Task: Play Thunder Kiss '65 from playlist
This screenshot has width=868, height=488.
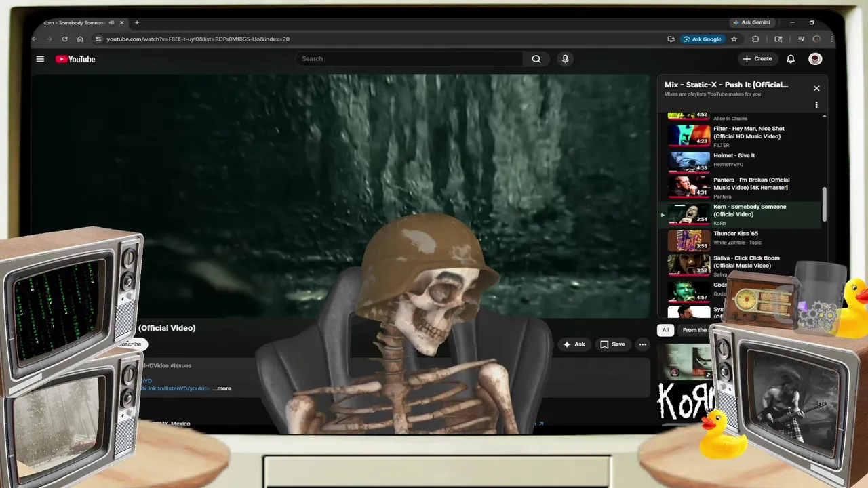Action: point(742,241)
